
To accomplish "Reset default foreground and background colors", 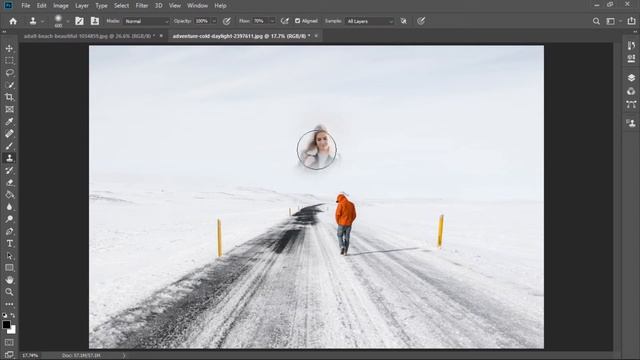I will (x=4, y=316).
